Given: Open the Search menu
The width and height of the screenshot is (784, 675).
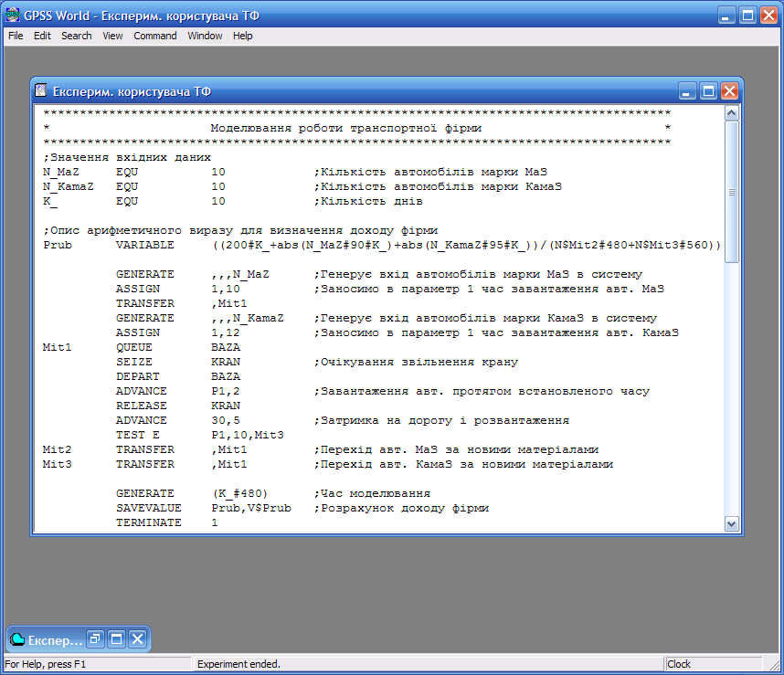Looking at the screenshot, I should (x=77, y=36).
